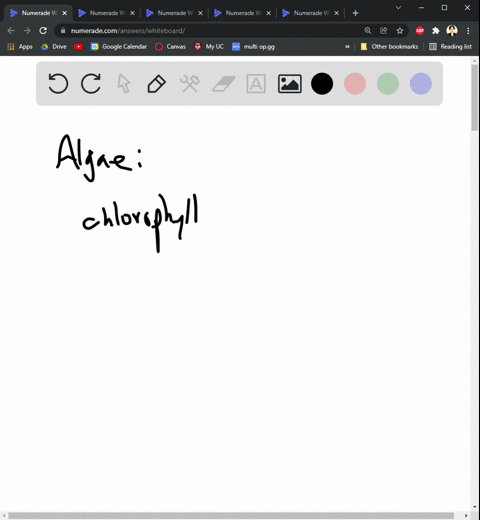
Task: Click the vertical scrollbar thumb
Action: [475, 97]
